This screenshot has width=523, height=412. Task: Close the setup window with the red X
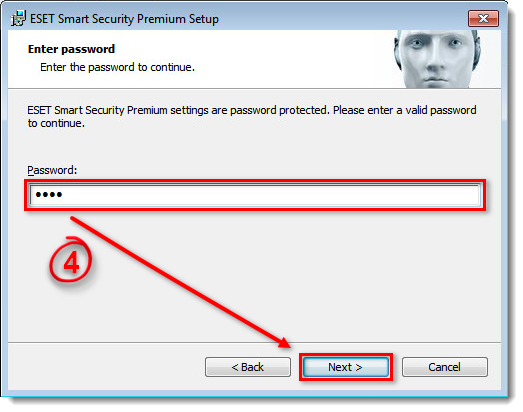483,18
